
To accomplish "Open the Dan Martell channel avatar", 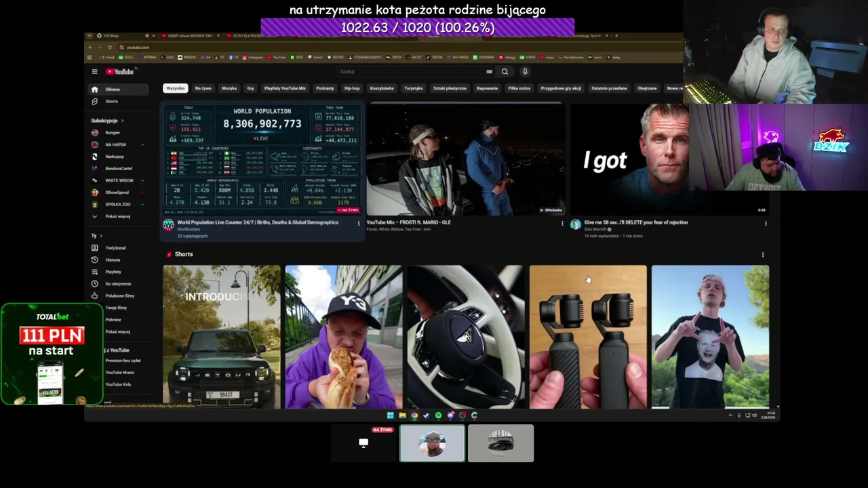I will [x=575, y=225].
